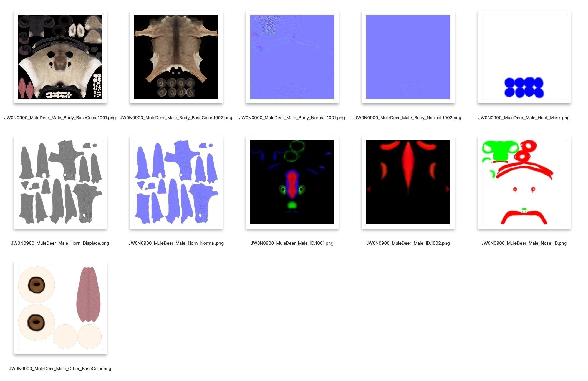Select the Other_BaseColor eyes and tongue thumbnail

pos(60,308)
